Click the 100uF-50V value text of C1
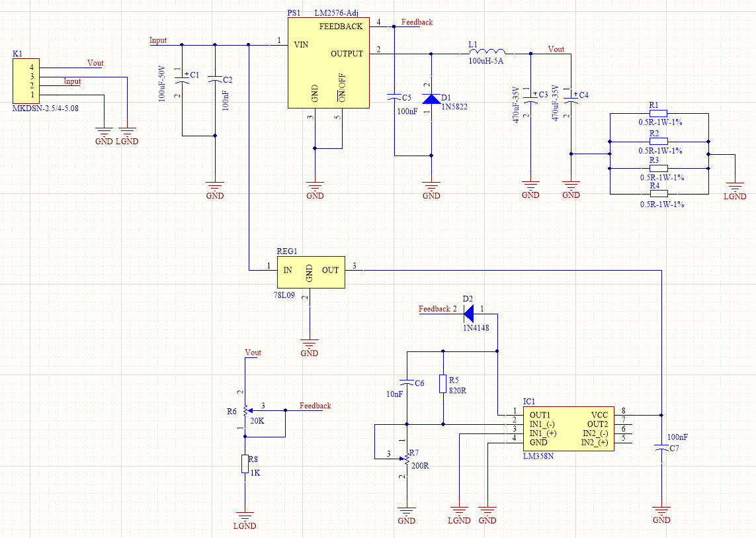756x538 pixels. pyautogui.click(x=162, y=83)
